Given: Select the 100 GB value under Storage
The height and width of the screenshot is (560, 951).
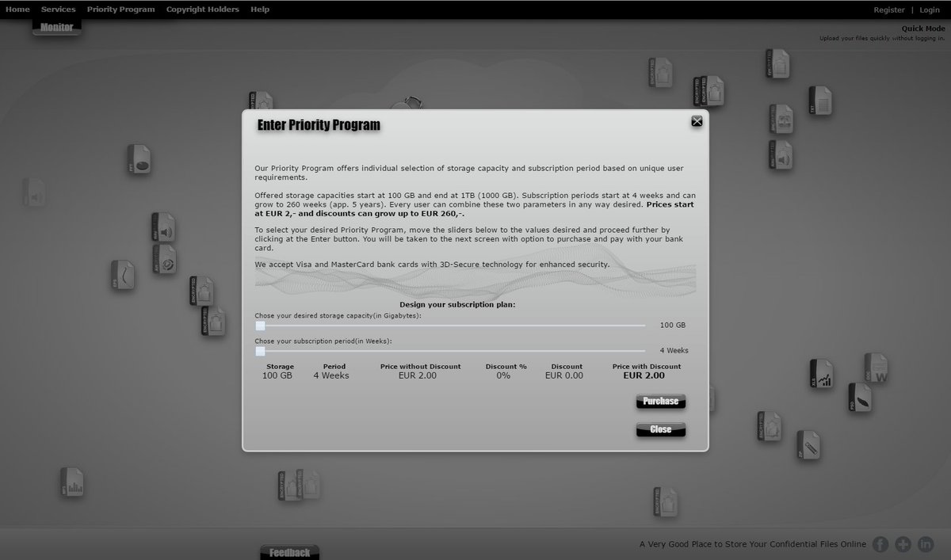Looking at the screenshot, I should coord(277,375).
